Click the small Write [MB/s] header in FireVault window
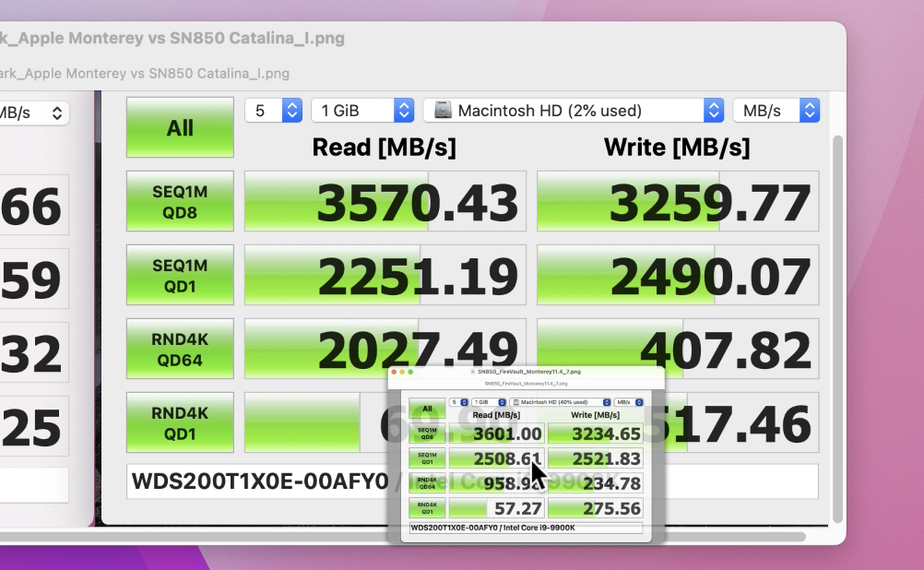 [595, 415]
